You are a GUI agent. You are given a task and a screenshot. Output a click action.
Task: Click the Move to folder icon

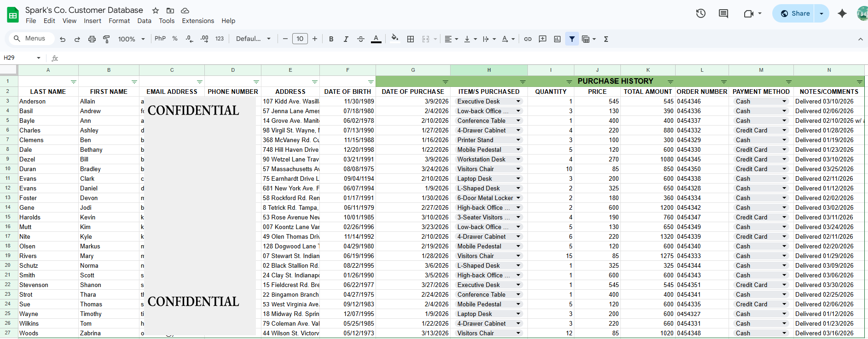pyautogui.click(x=170, y=10)
